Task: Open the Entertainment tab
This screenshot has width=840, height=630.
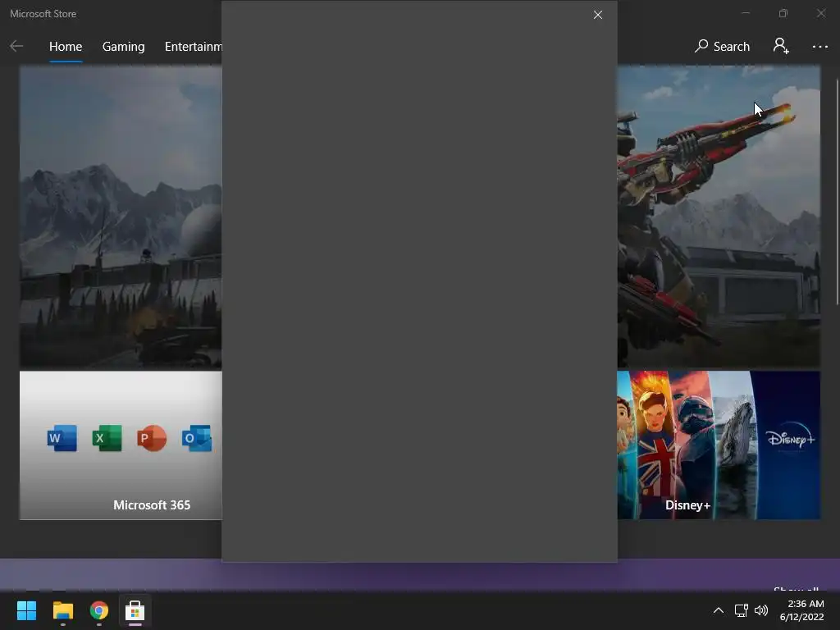Action: click(194, 47)
